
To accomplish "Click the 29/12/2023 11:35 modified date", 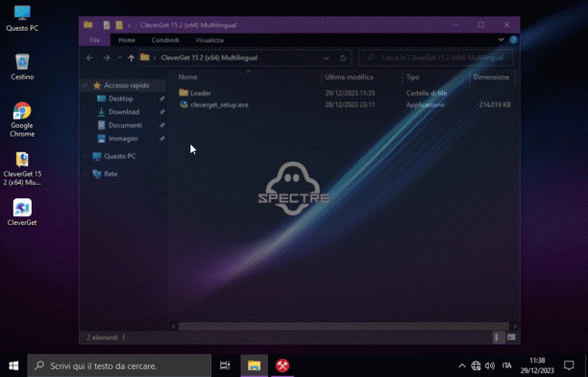I will 350,92.
